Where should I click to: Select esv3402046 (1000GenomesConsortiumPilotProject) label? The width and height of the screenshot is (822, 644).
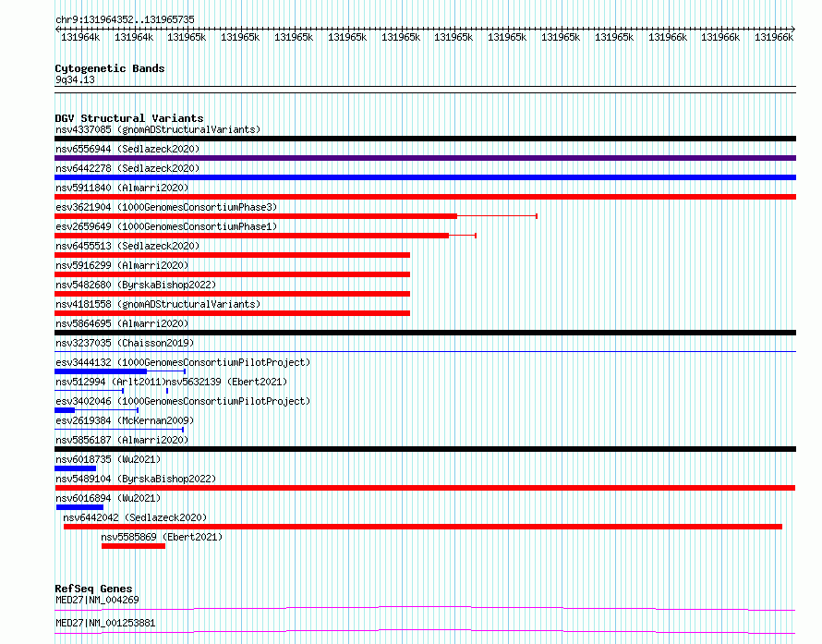(x=183, y=401)
